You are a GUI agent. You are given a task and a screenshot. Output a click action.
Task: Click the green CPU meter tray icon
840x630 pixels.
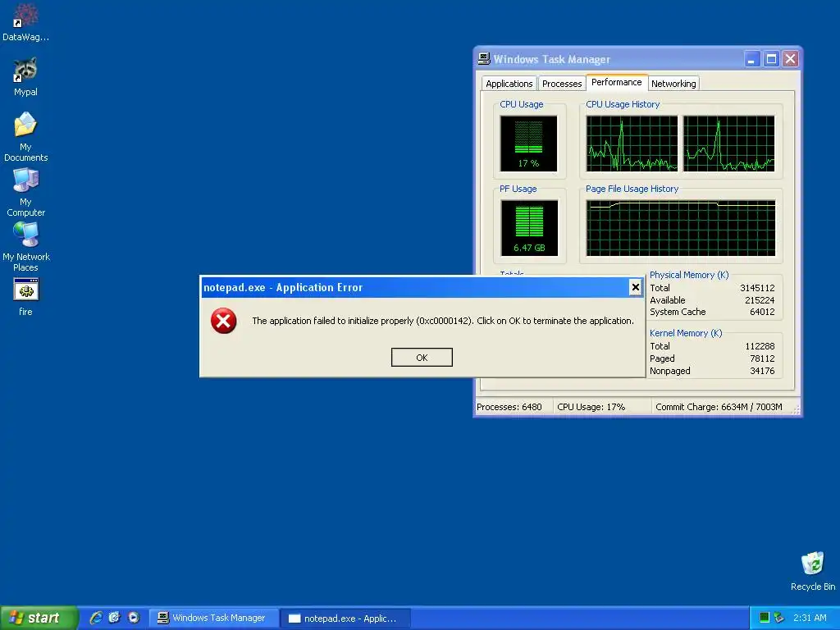coord(765,618)
